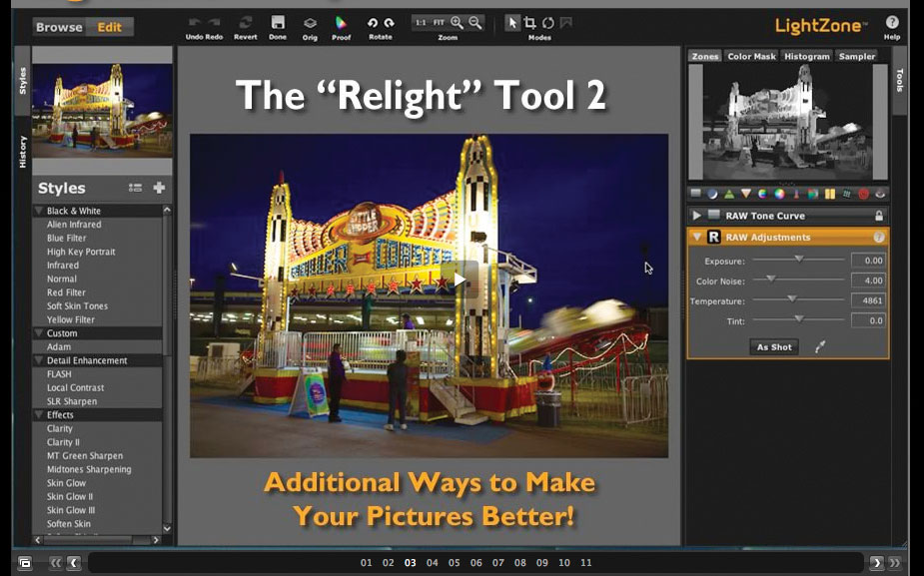
Task: Rotate the image counterclockwise
Action: tap(373, 20)
